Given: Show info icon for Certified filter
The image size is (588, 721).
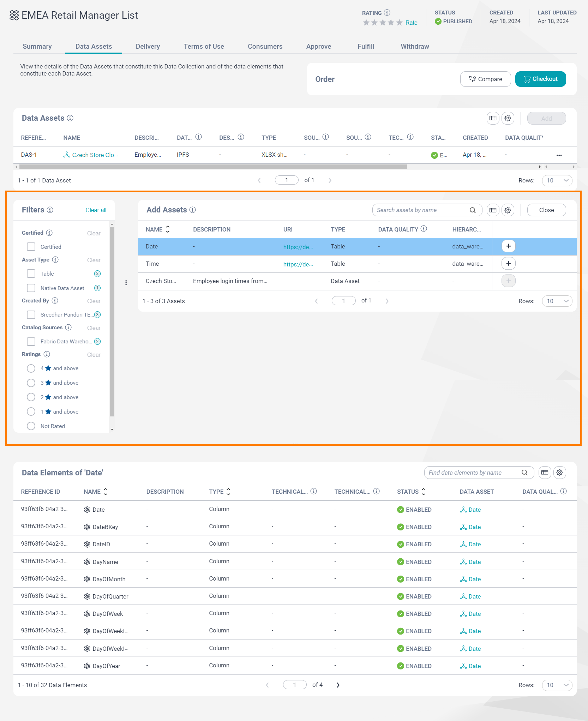Looking at the screenshot, I should point(49,233).
